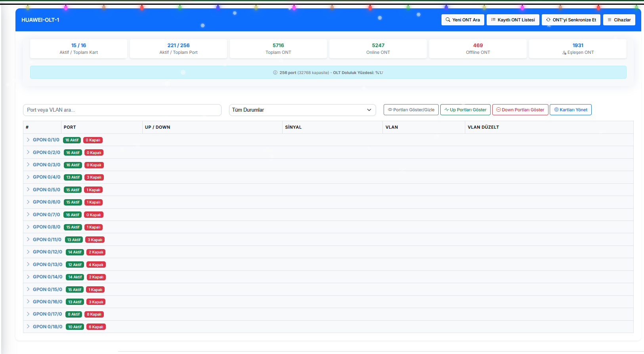Sort by the SİNYAL column header

[x=293, y=127]
